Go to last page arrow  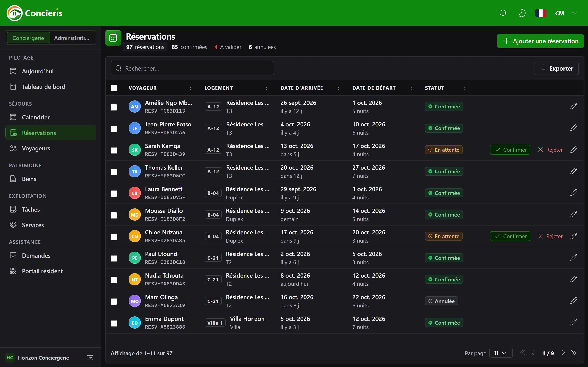coord(574,353)
